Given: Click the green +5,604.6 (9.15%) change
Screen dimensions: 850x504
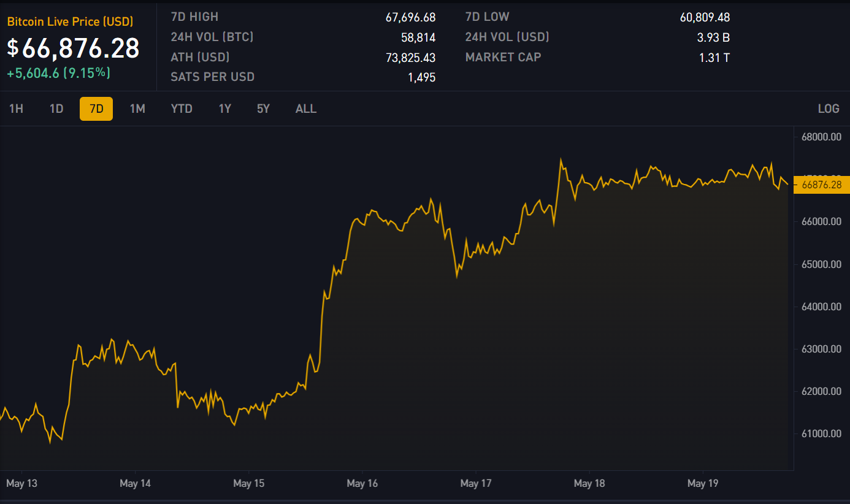Looking at the screenshot, I should (59, 73).
